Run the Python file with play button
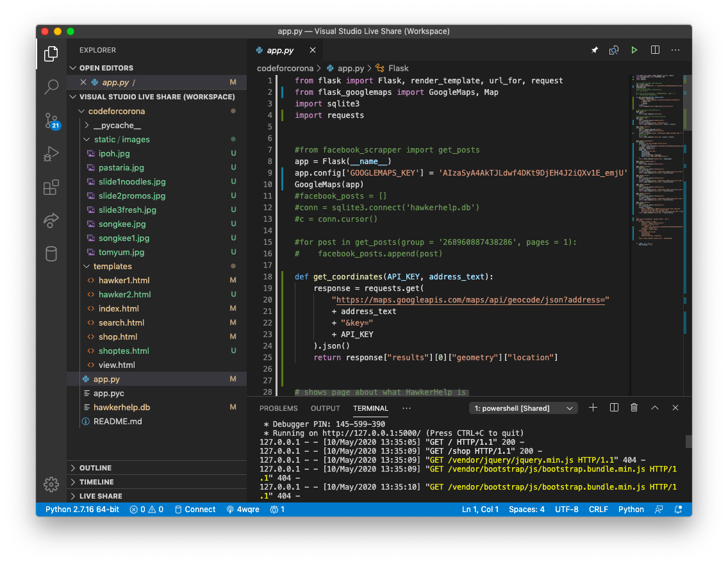The image size is (728, 564). click(634, 50)
